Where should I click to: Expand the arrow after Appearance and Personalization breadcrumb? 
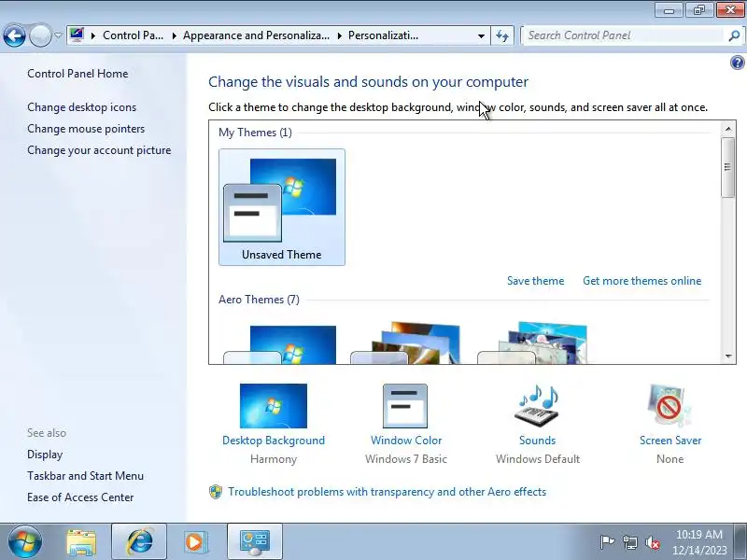pos(340,35)
